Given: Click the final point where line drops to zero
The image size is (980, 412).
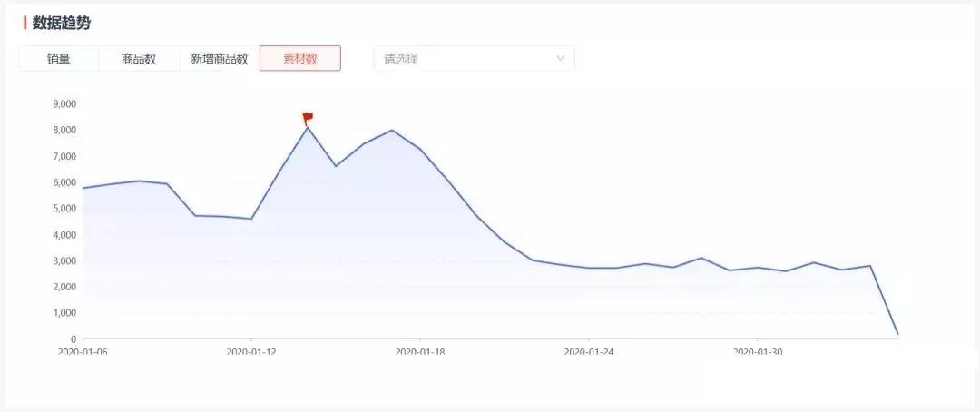Looking at the screenshot, I should click(897, 335).
